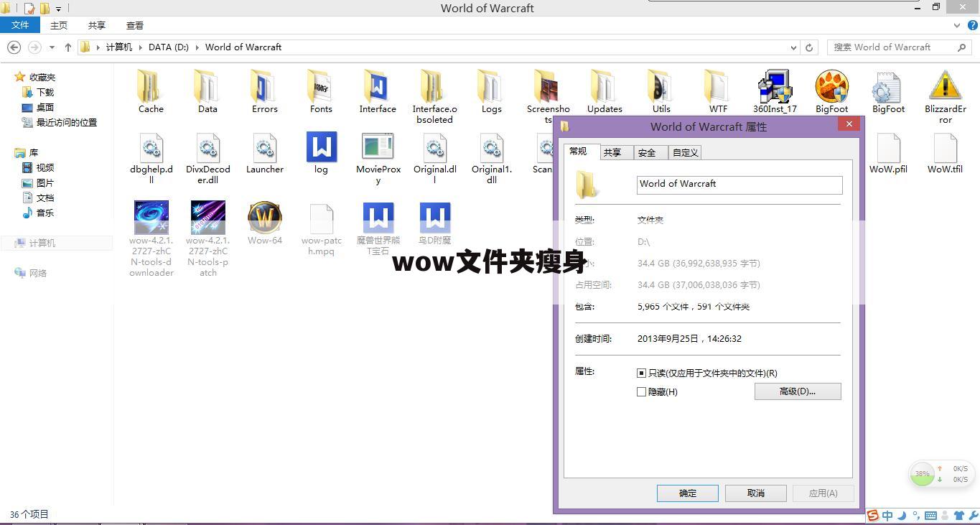Open the Interface folder
The height and width of the screenshot is (525, 980).
point(378,91)
